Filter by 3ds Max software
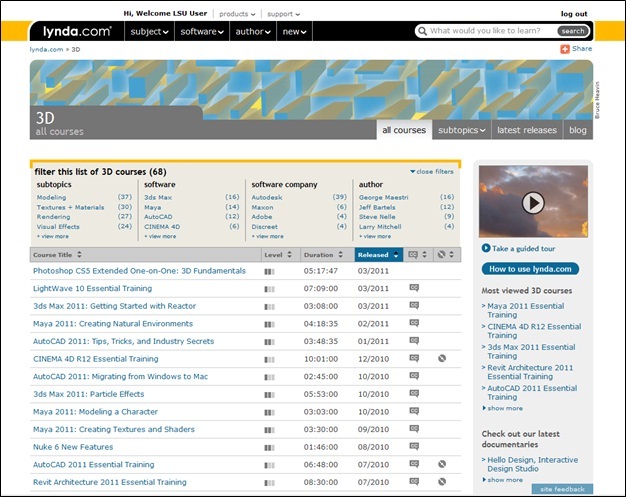628x498 pixels. [x=158, y=197]
